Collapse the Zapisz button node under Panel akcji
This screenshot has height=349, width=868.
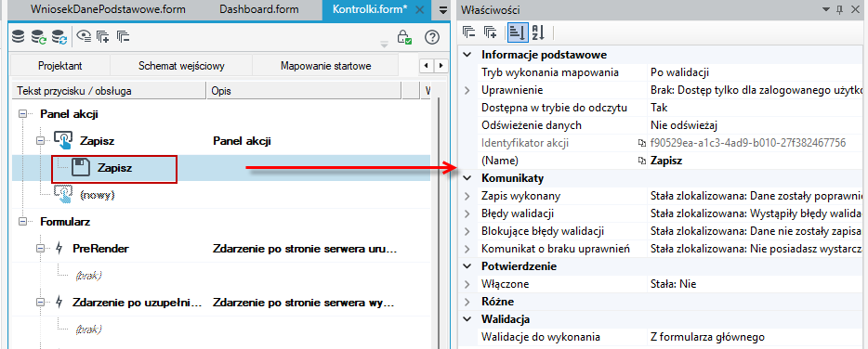(40, 141)
